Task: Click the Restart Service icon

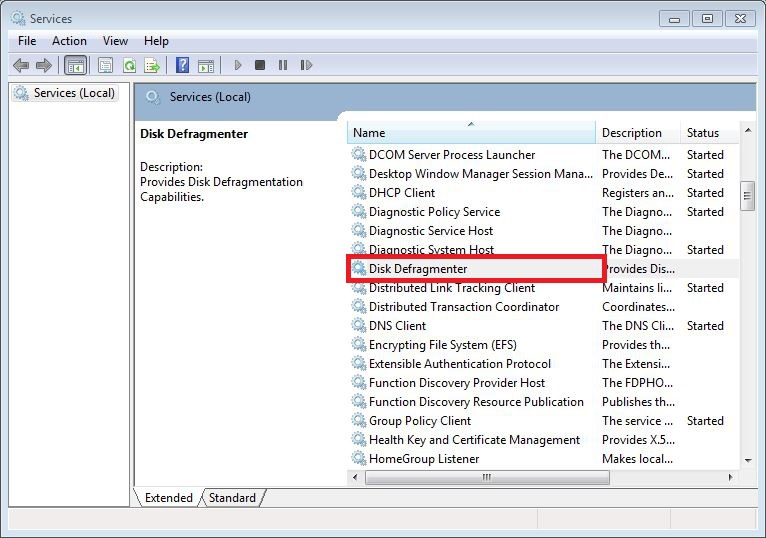Action: 306,65
